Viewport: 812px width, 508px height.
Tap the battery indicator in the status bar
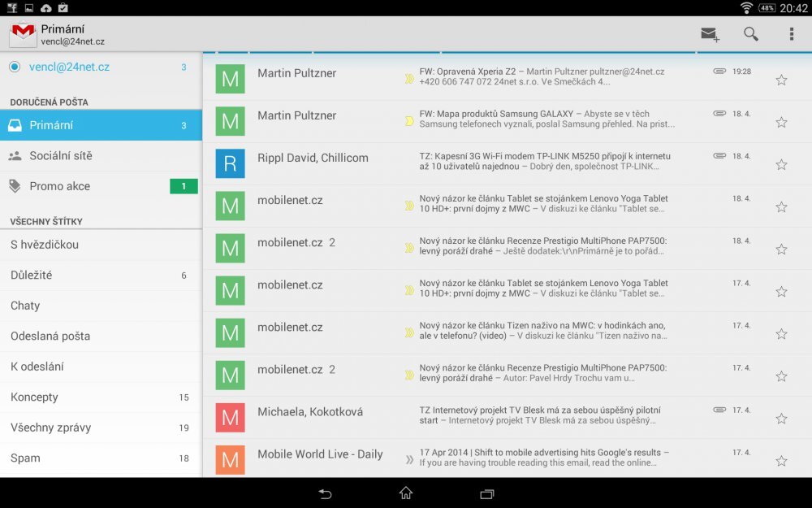769,8
